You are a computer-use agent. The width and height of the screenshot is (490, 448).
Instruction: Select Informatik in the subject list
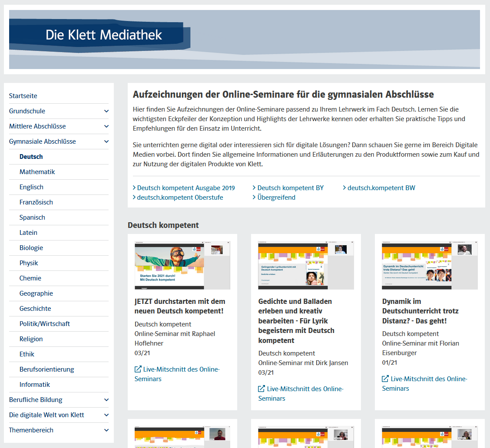pos(35,385)
